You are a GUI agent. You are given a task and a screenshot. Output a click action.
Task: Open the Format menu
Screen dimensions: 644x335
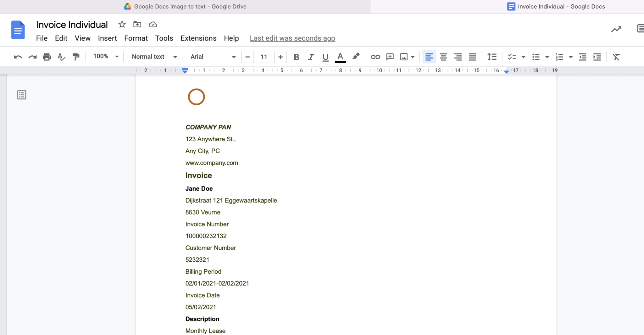[136, 38]
